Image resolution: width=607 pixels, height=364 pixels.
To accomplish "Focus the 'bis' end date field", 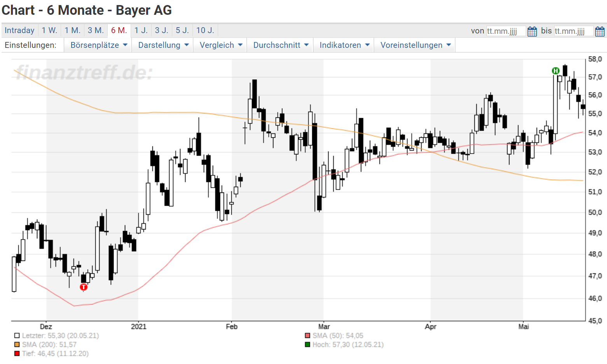I will click(x=574, y=31).
